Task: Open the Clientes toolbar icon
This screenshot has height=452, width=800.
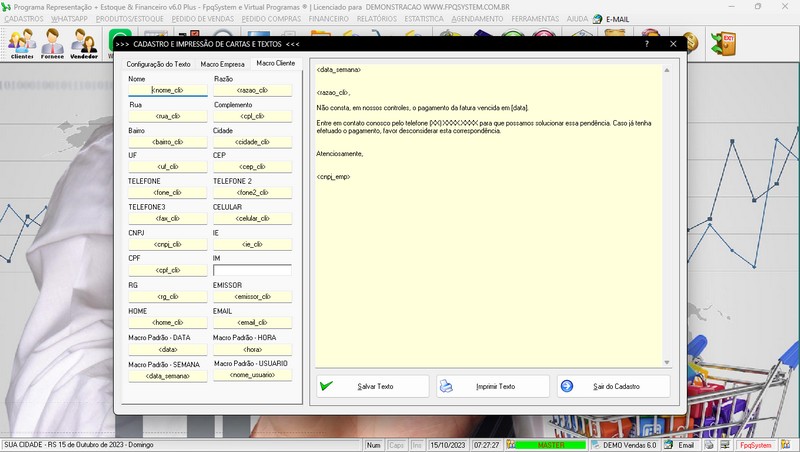Action: click(21, 44)
